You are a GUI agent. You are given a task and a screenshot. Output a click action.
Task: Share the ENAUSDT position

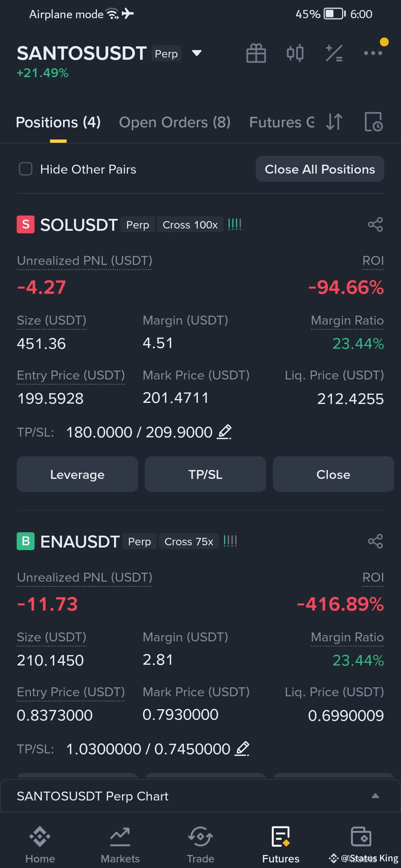(375, 541)
